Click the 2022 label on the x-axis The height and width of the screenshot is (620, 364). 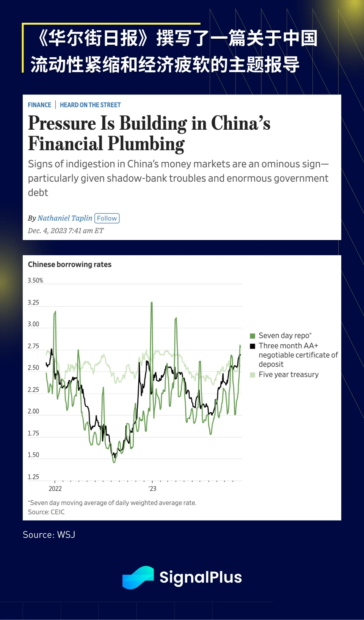point(55,488)
